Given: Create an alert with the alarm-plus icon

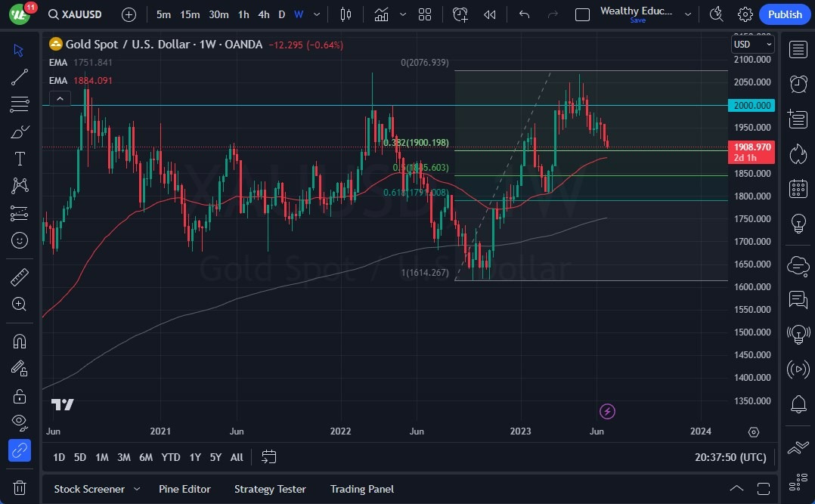Looking at the screenshot, I should (460, 14).
